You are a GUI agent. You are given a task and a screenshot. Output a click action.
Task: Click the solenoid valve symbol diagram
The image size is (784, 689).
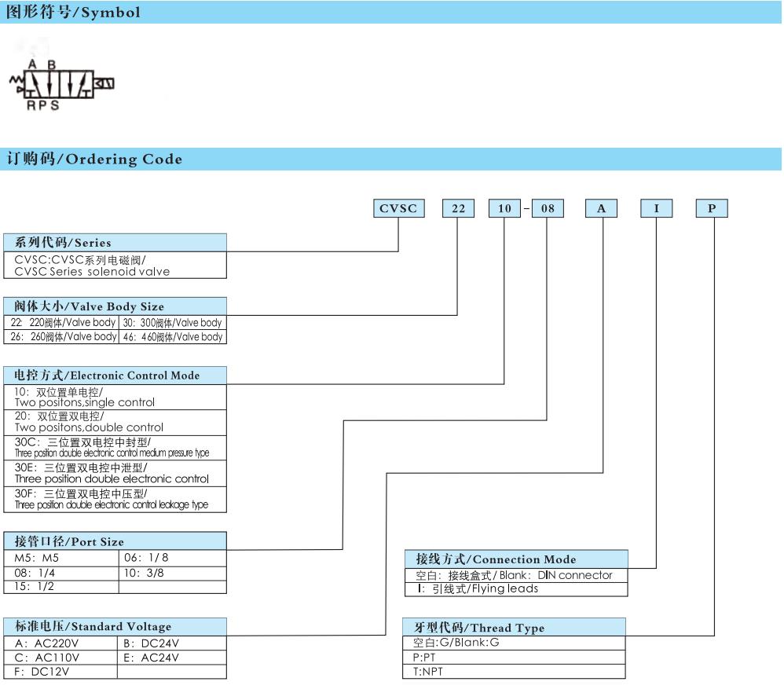point(62,85)
